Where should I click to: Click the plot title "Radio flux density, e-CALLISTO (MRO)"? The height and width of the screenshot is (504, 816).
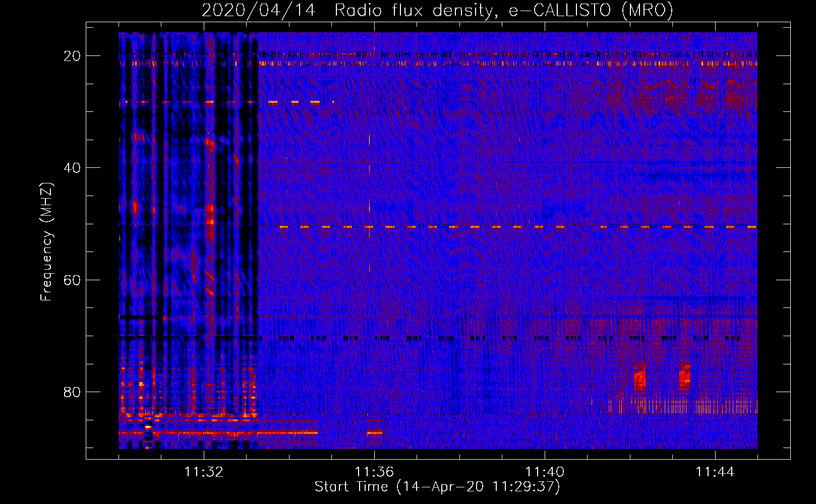[x=504, y=11]
